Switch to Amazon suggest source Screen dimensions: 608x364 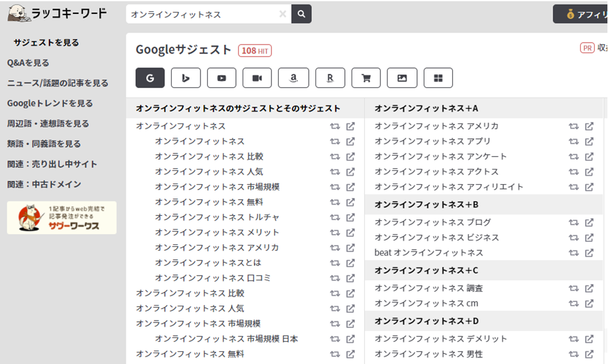coord(294,78)
